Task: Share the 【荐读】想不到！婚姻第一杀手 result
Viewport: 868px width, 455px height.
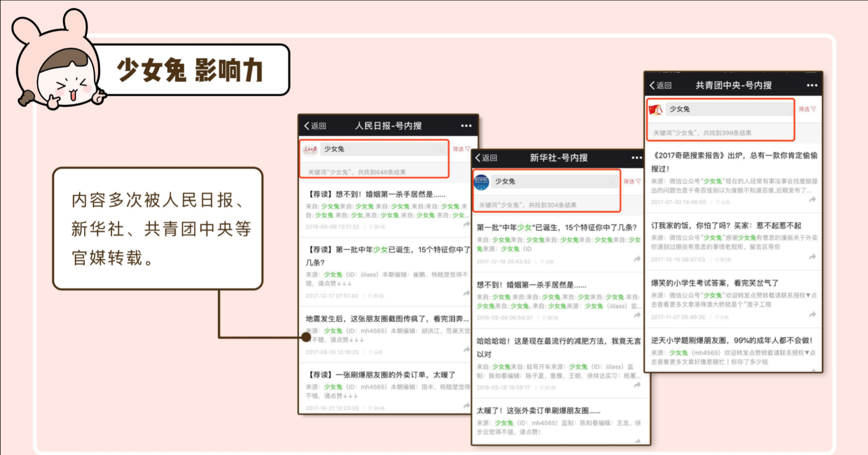Action: pyautogui.click(x=466, y=224)
